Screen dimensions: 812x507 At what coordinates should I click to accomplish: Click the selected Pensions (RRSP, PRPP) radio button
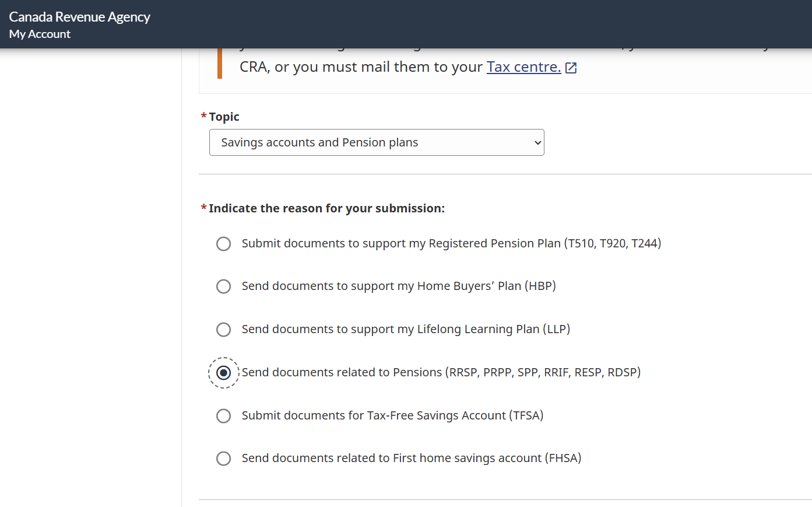click(223, 373)
